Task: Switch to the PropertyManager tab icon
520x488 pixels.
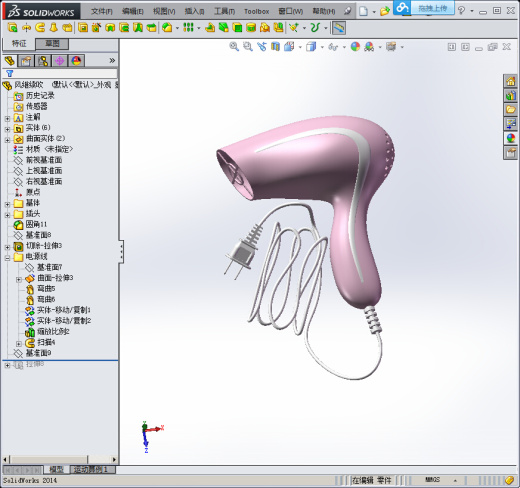Action: (26, 61)
